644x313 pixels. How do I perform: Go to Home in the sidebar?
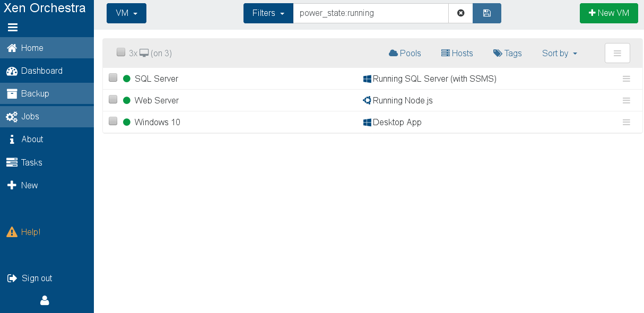pyautogui.click(x=47, y=48)
